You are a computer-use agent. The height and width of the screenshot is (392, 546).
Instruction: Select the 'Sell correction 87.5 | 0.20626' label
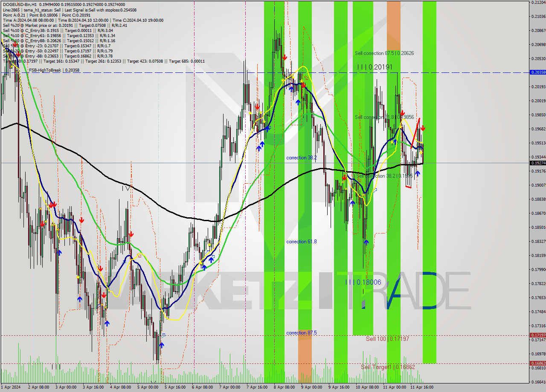point(384,53)
